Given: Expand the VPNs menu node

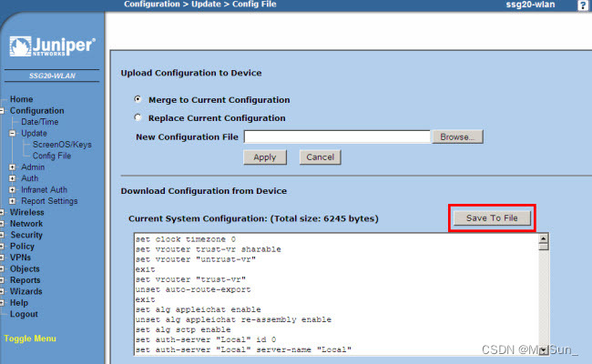Looking at the screenshot, I should pyautogui.click(x=2, y=258).
